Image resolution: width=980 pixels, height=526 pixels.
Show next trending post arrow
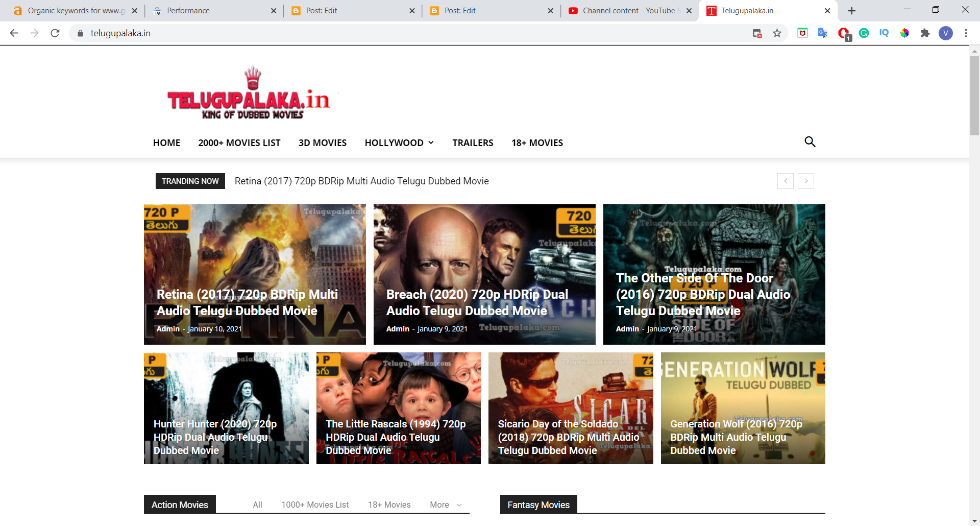806,181
